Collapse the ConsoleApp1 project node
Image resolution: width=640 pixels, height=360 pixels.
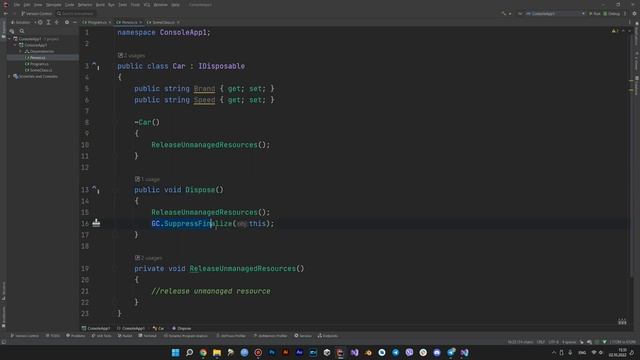point(16,45)
